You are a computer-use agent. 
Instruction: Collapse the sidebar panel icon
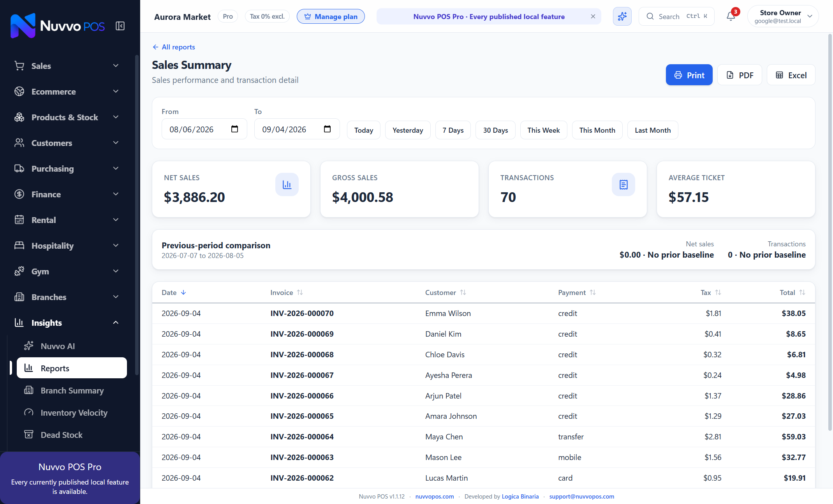120,26
